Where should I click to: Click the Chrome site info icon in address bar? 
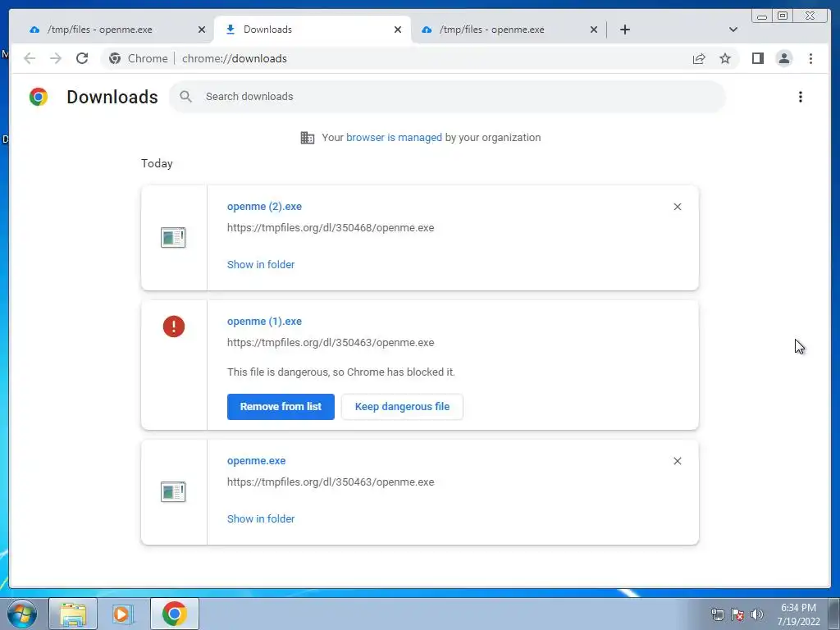click(115, 58)
